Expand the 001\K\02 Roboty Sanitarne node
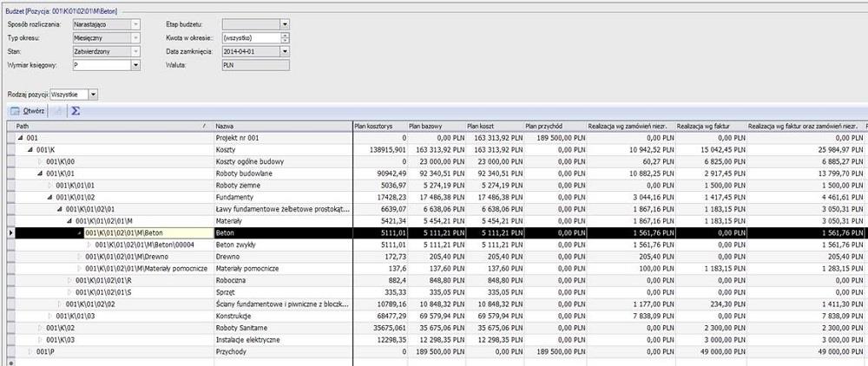The height and width of the screenshot is (366, 868). click(39, 328)
